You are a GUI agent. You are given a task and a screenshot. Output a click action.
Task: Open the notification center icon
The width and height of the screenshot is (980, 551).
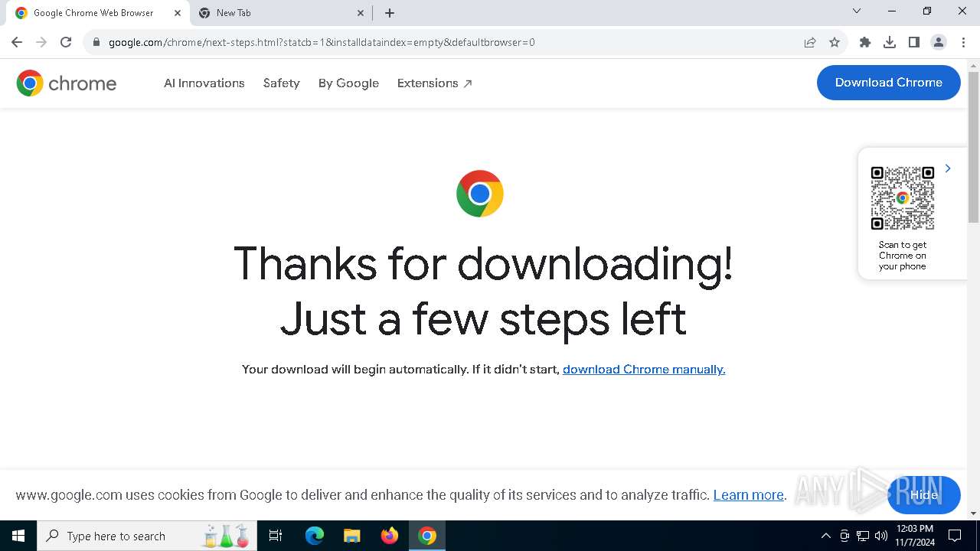[x=955, y=536]
